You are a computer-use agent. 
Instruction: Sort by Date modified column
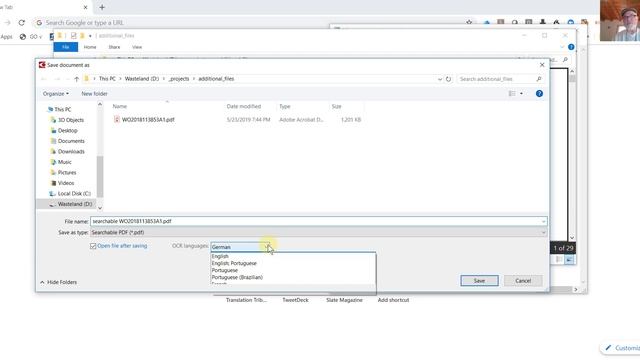pos(244,106)
